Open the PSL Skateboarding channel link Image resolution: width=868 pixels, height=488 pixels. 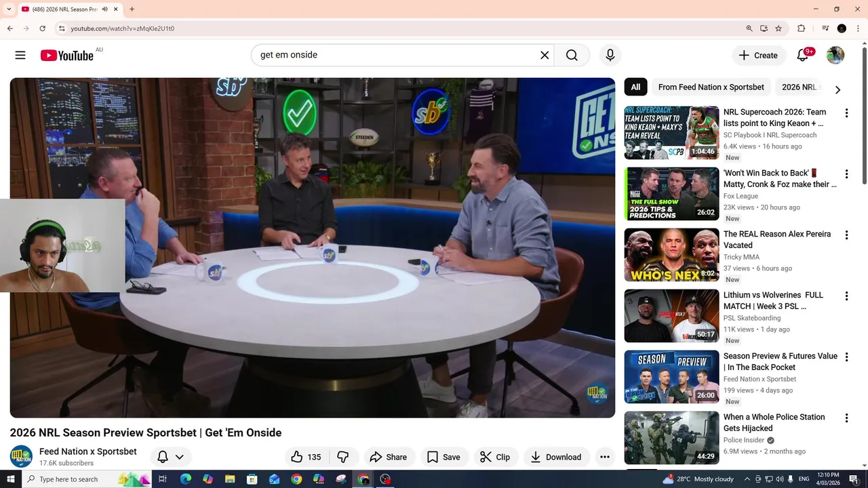[752, 318]
